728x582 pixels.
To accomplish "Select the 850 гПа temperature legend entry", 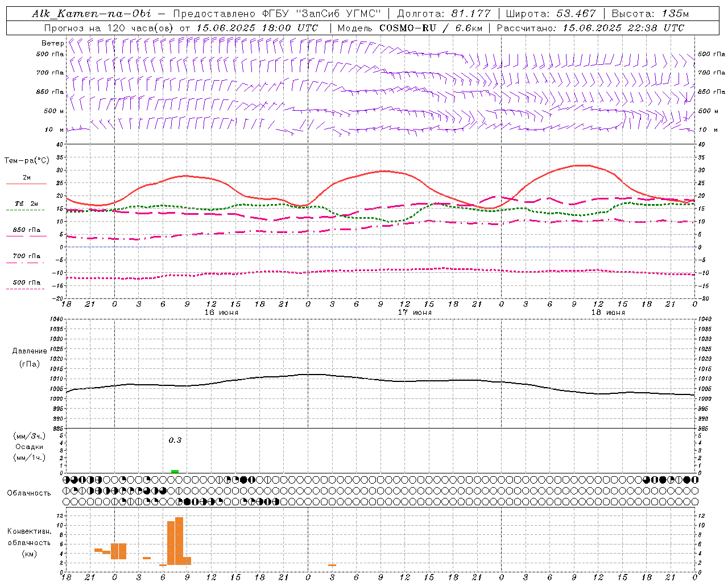I will (x=27, y=231).
